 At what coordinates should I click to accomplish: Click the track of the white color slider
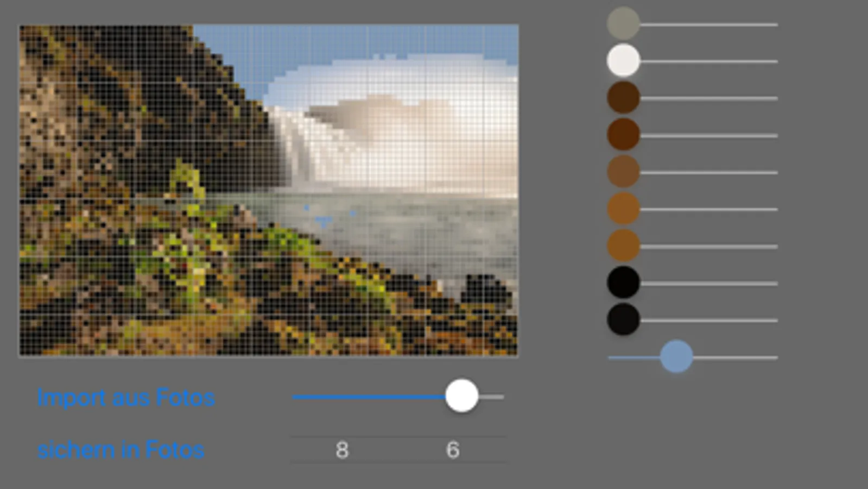click(x=709, y=61)
